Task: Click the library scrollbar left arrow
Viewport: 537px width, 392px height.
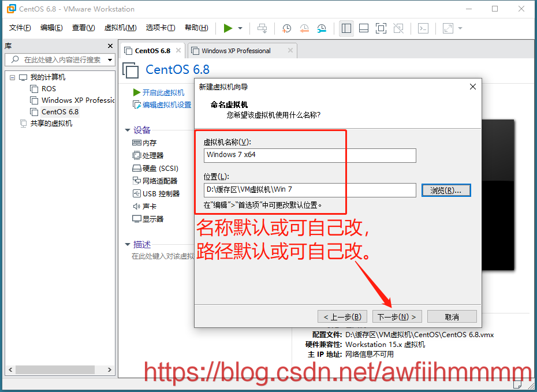Action: coord(10,369)
